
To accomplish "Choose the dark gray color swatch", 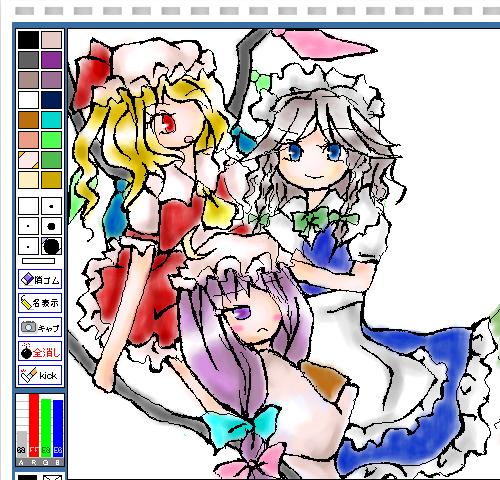I will tap(28, 60).
